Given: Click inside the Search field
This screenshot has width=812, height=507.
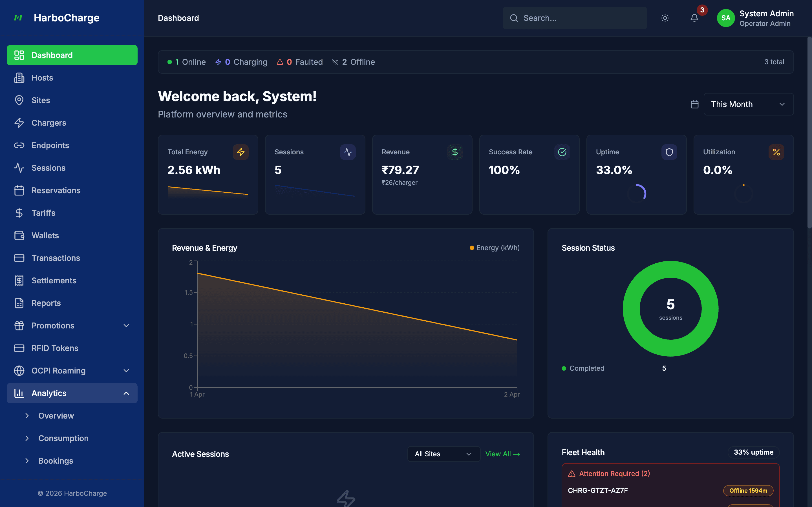Looking at the screenshot, I should [x=574, y=18].
